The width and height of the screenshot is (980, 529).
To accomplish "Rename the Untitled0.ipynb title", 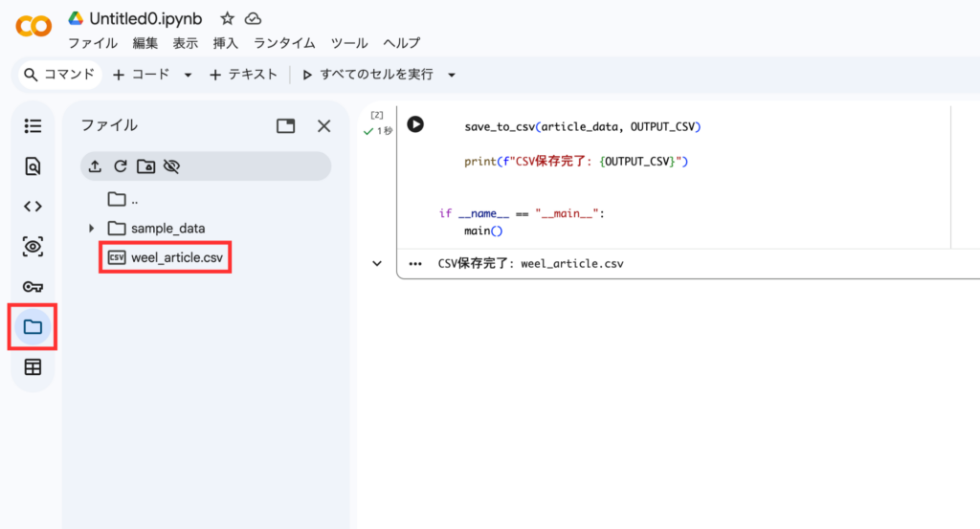I will (145, 19).
